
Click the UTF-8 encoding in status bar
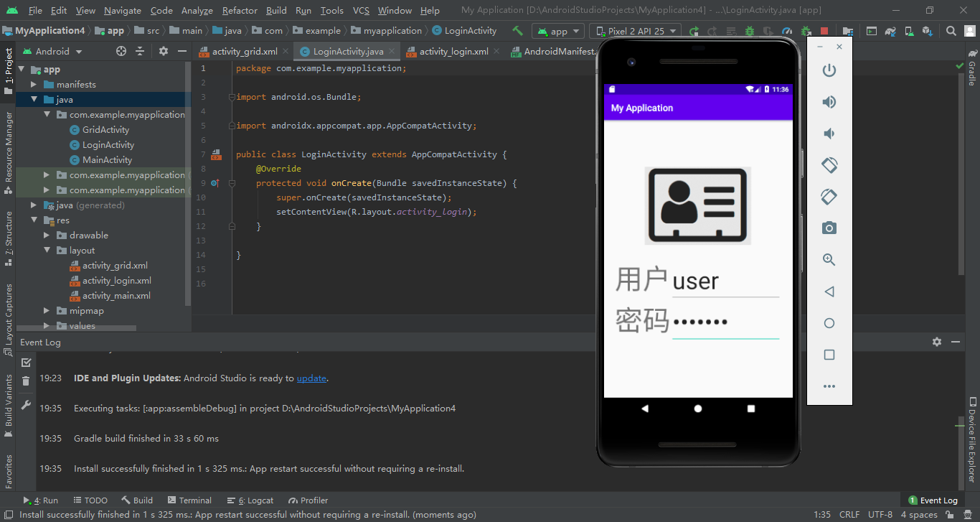click(880, 515)
